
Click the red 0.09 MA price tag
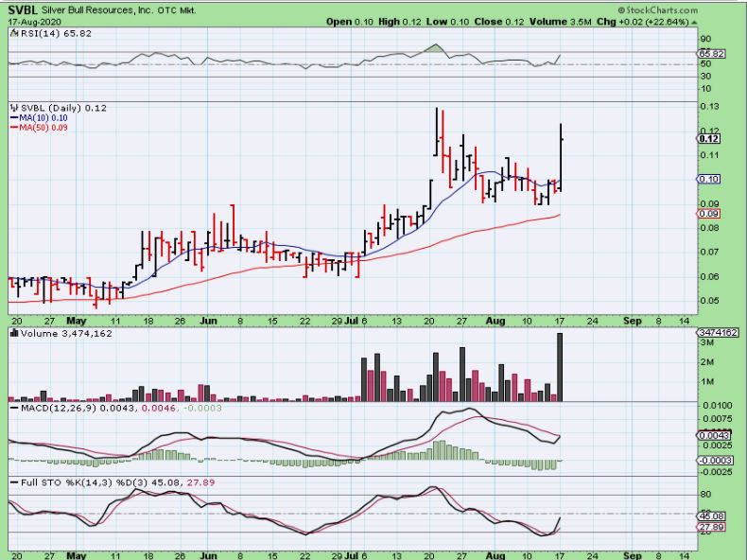[709, 214]
